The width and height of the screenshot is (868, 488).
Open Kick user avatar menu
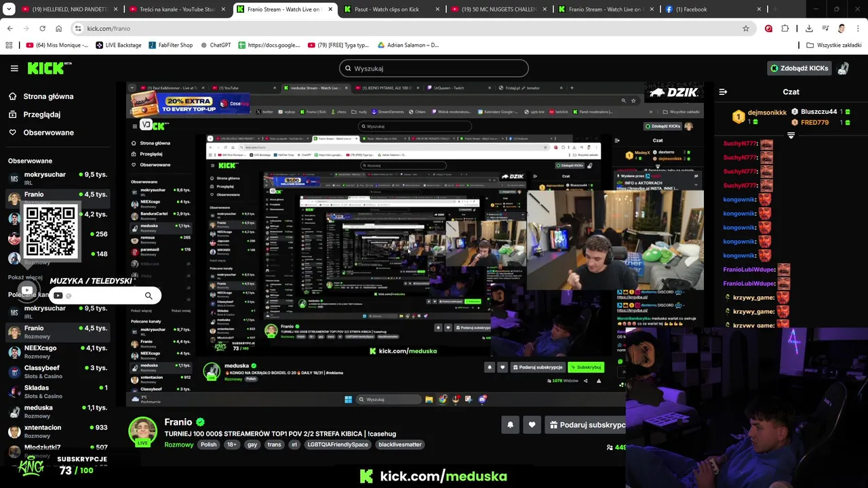point(843,68)
